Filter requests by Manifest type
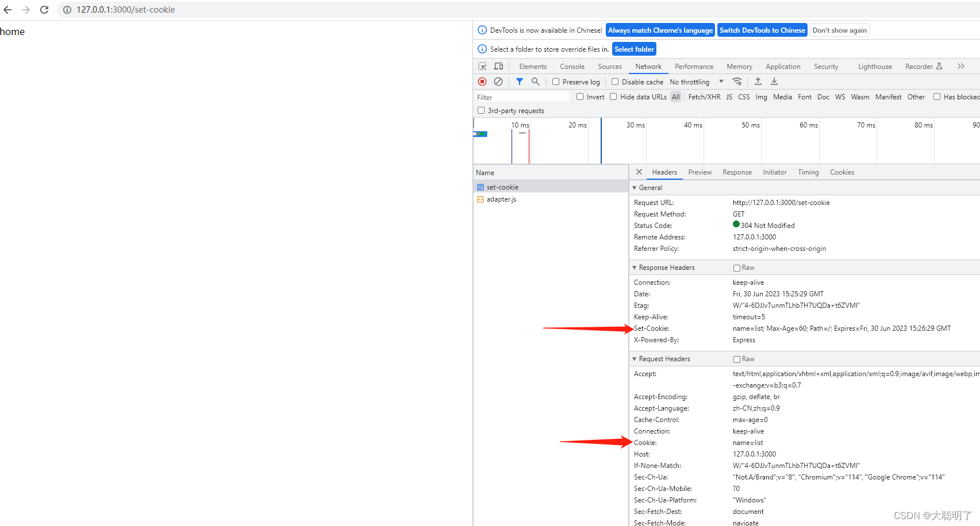980x526 pixels. [888, 97]
